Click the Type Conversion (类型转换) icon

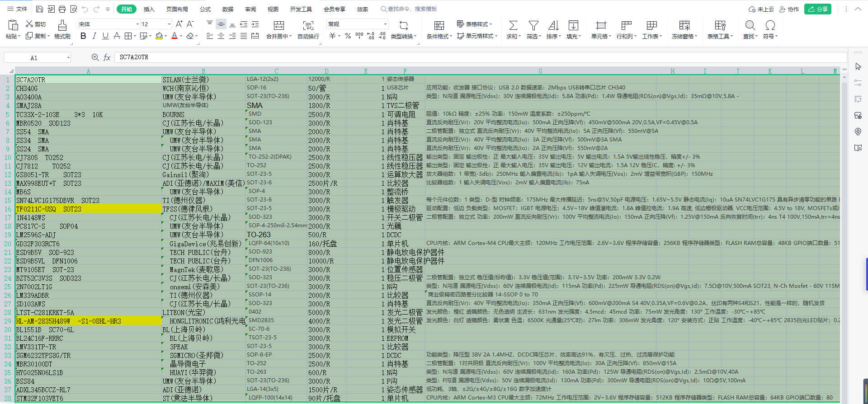[404, 25]
